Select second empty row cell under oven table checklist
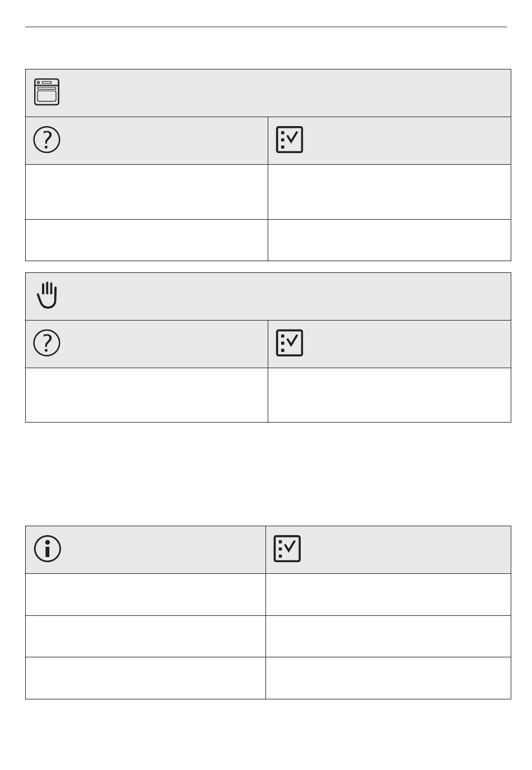This screenshot has height=770, width=532. coord(390,240)
